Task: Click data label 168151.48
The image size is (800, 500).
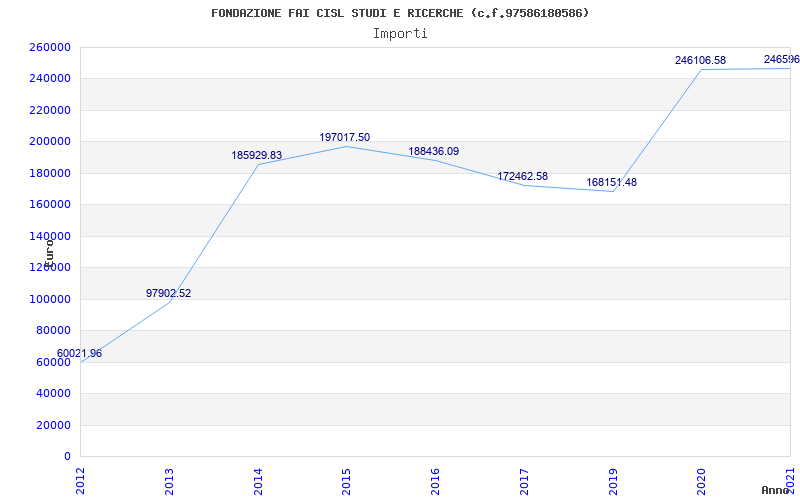Action: pyautogui.click(x=611, y=182)
